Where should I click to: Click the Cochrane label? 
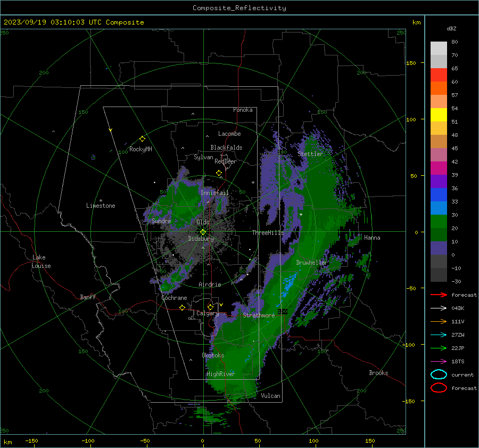coord(174,298)
